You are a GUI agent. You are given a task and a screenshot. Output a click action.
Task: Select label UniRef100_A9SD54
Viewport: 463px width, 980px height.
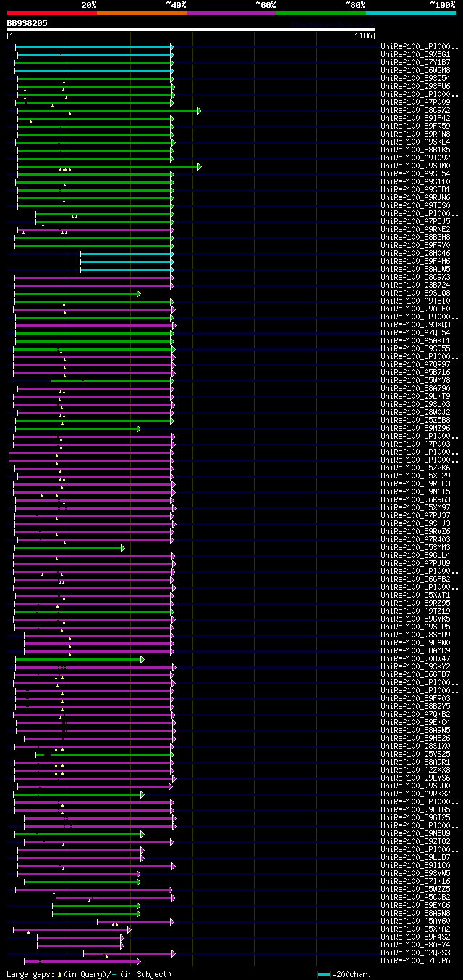click(415, 174)
